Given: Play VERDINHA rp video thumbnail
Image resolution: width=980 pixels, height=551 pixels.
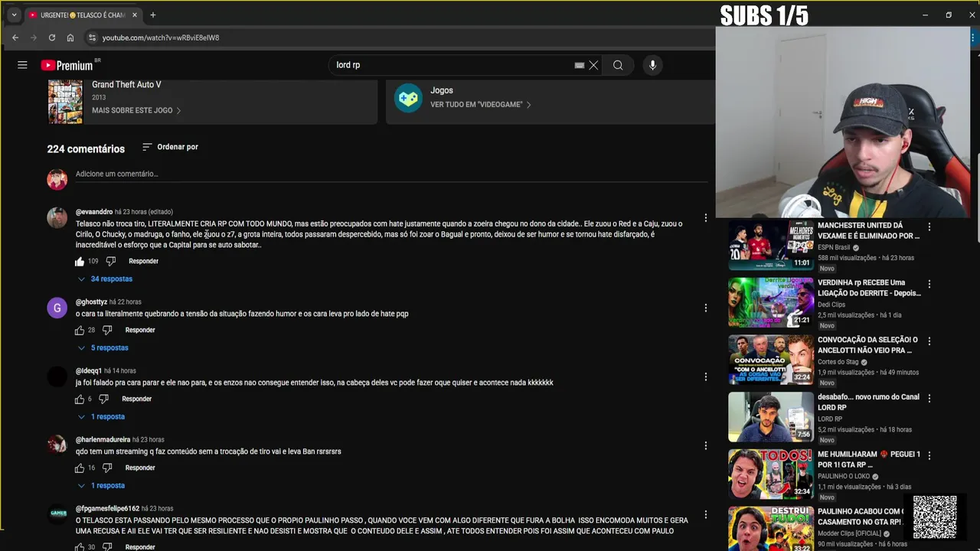Looking at the screenshot, I should [771, 302].
